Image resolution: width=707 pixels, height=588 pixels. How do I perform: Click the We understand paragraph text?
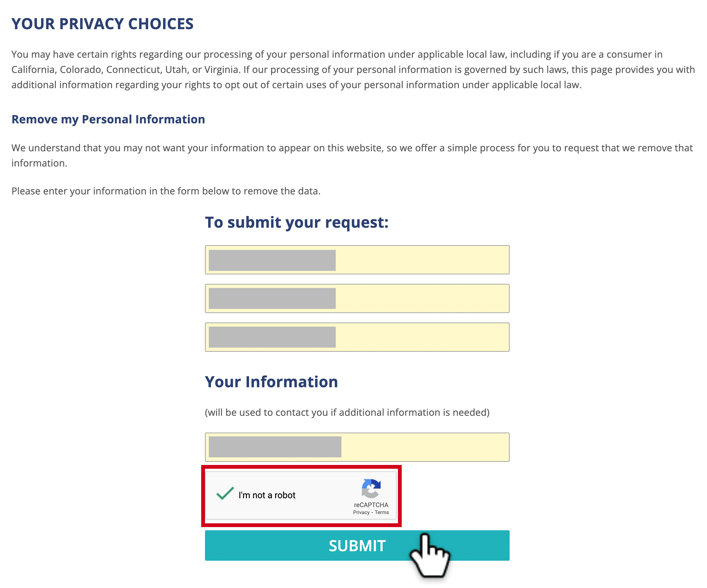pyautogui.click(x=352, y=155)
